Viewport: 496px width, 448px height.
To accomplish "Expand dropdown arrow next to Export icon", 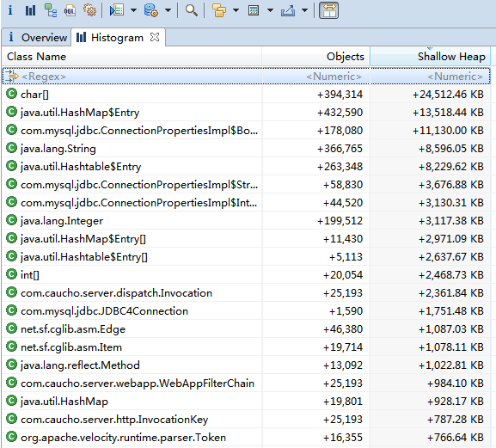I will pyautogui.click(x=304, y=10).
